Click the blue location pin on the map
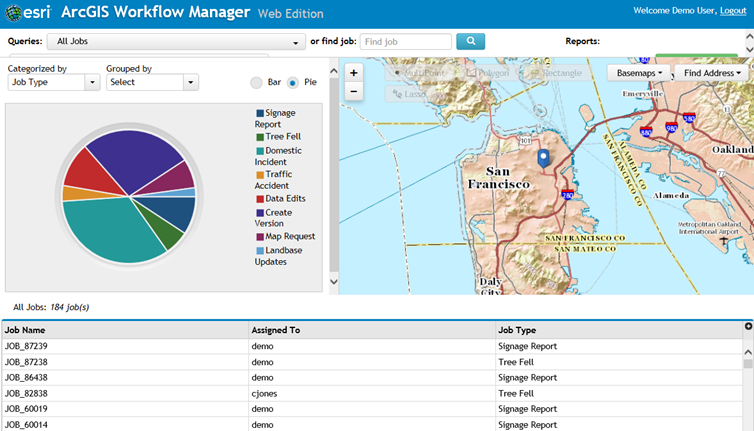Viewport: 754px width, 431px height. [x=543, y=158]
